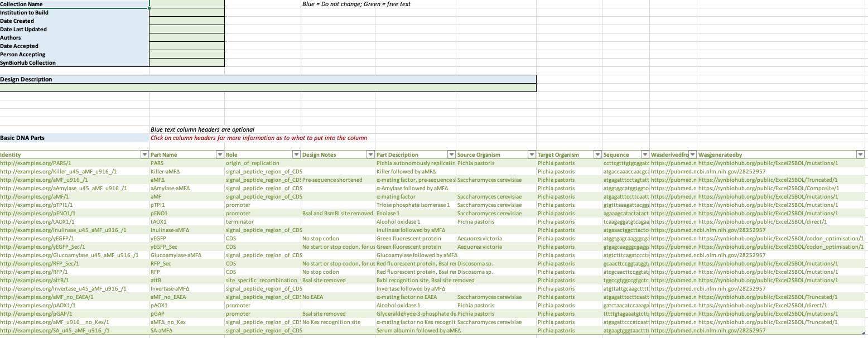This screenshot has height=338, width=868.
Task: Select the Collection Name entry cell
Action: [x=187, y=4]
